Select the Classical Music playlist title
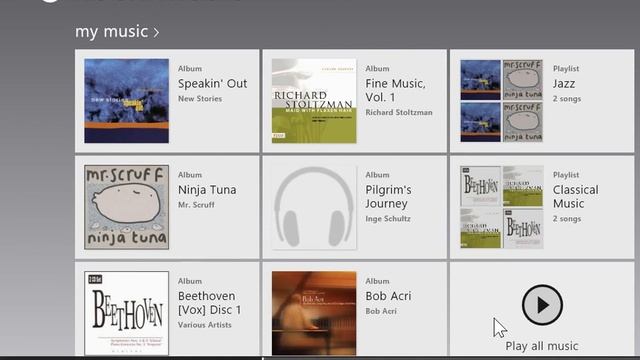 point(576,196)
